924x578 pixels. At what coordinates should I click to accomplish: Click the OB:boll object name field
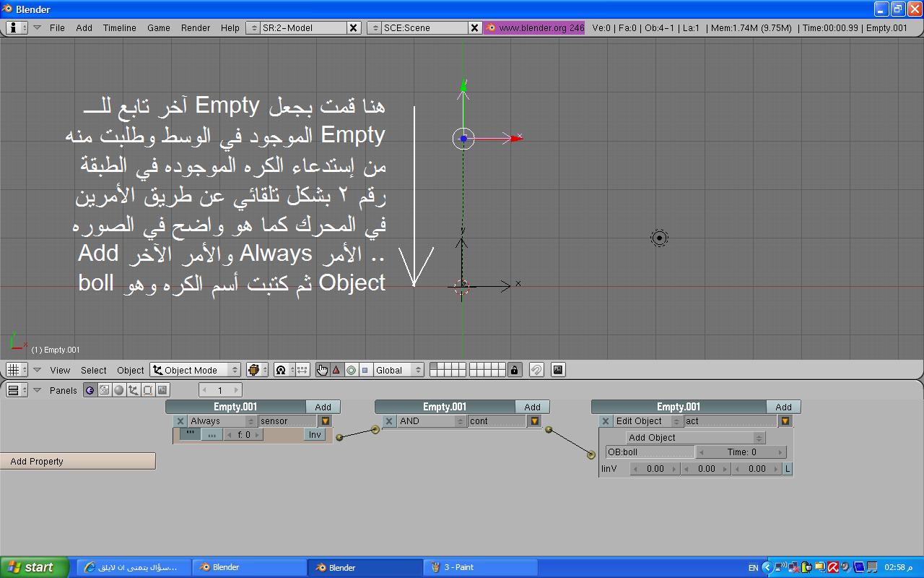coord(650,452)
